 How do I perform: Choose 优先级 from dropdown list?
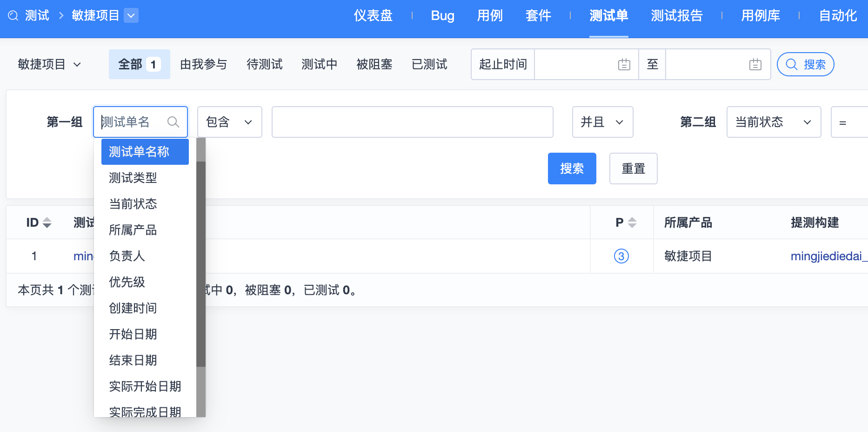point(145,282)
